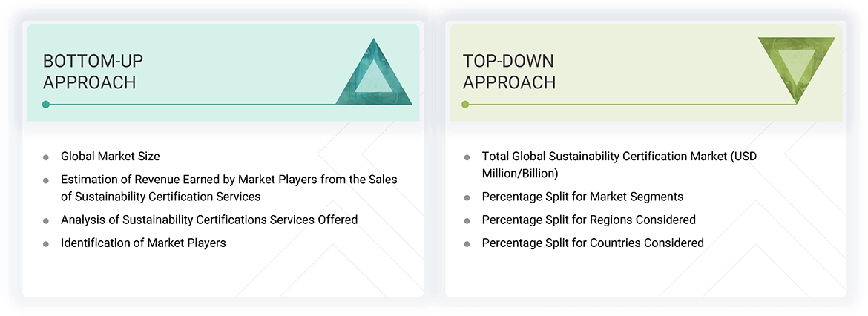Click the Global Market Size item
The image size is (868, 316).
(110, 157)
